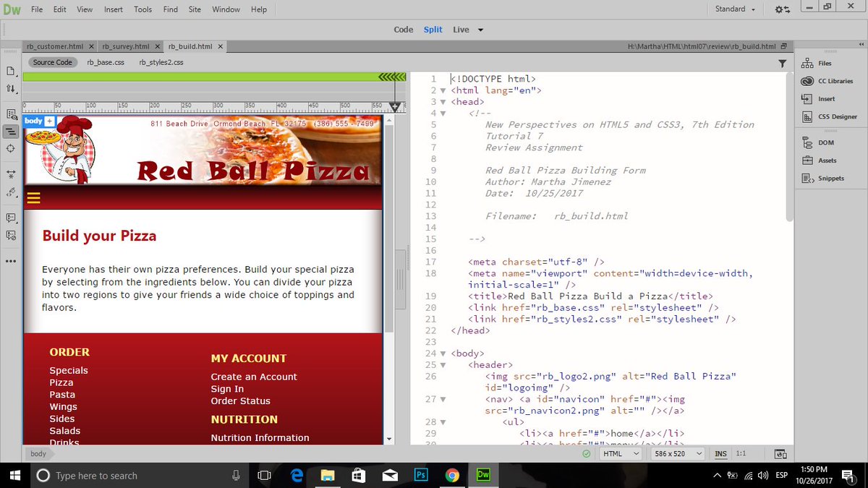Viewport: 868px width, 488px height.
Task: Open the 586 x 520 window size dropdown
Action: tap(676, 453)
